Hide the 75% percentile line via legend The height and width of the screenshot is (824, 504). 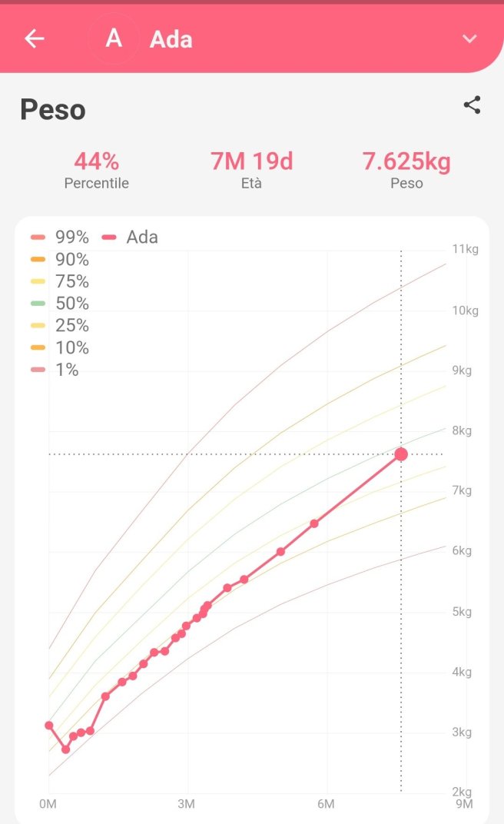pos(61,281)
